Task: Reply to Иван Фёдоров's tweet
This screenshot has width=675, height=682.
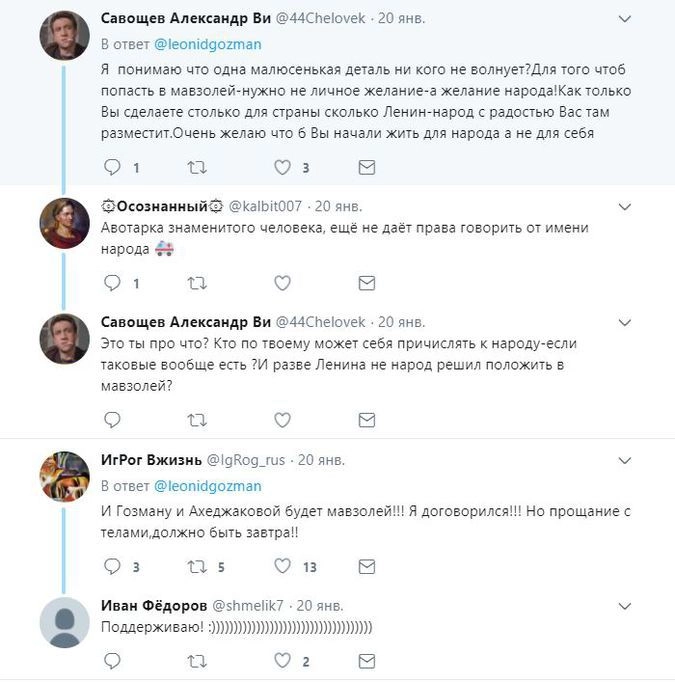Action: click(x=111, y=660)
